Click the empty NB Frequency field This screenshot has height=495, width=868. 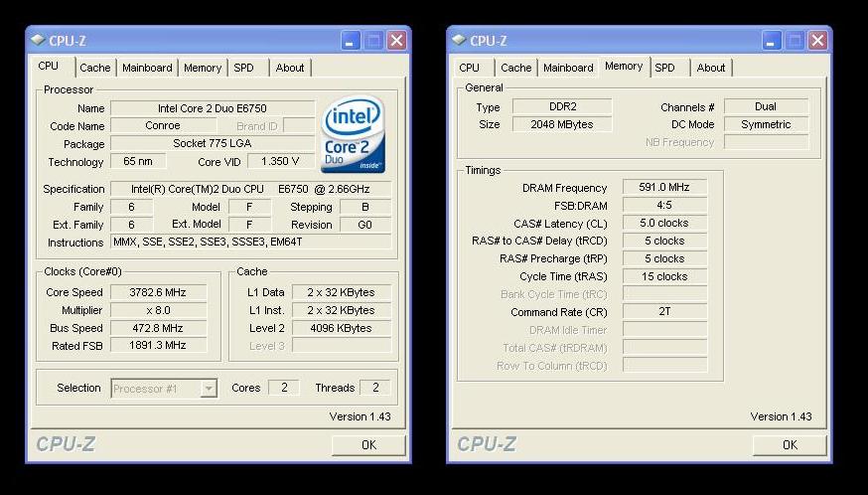(766, 142)
